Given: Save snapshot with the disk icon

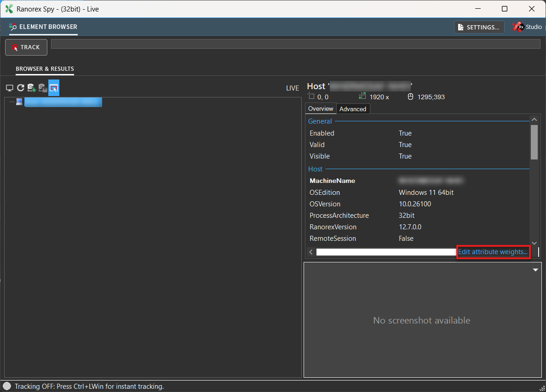Looking at the screenshot, I should pos(43,88).
